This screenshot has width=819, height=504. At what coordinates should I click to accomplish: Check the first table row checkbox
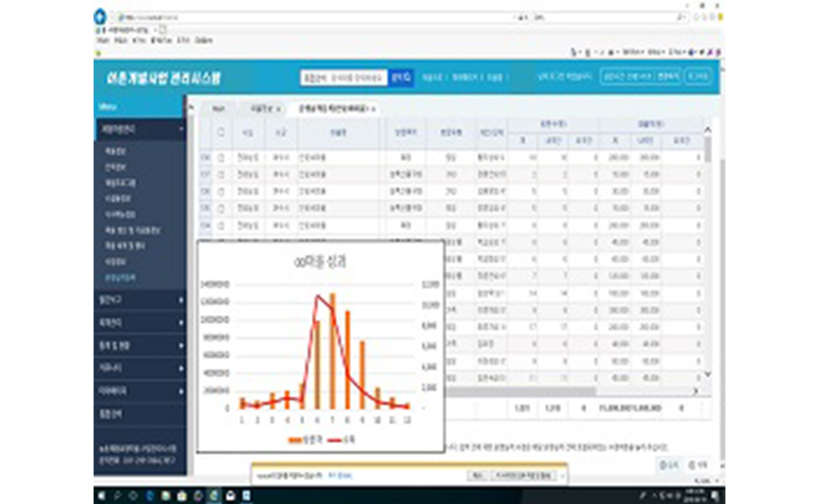(220, 157)
